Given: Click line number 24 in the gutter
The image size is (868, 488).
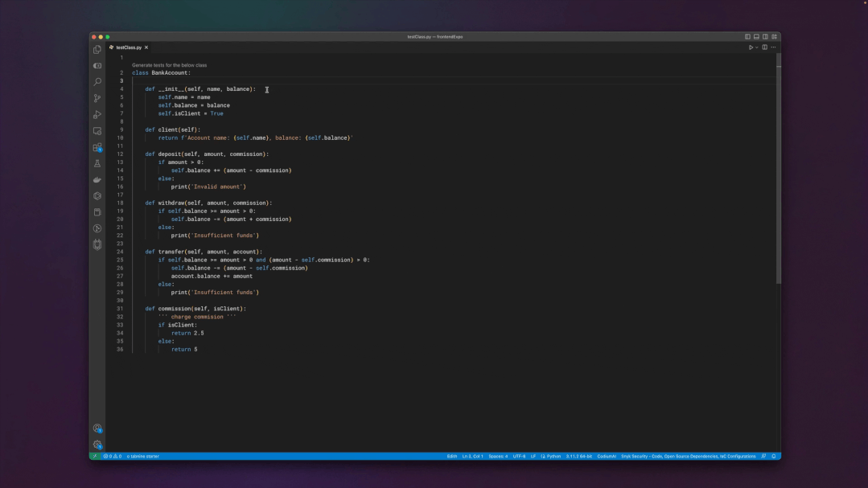Looking at the screenshot, I should tap(120, 252).
